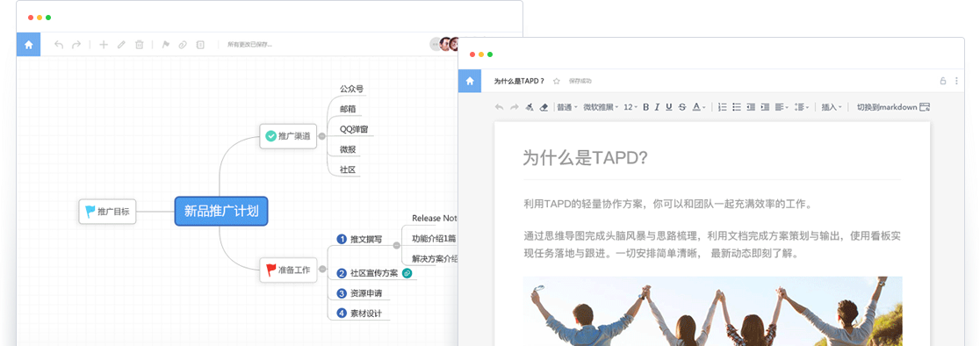Click the blue flag on 推广目标

(90, 212)
